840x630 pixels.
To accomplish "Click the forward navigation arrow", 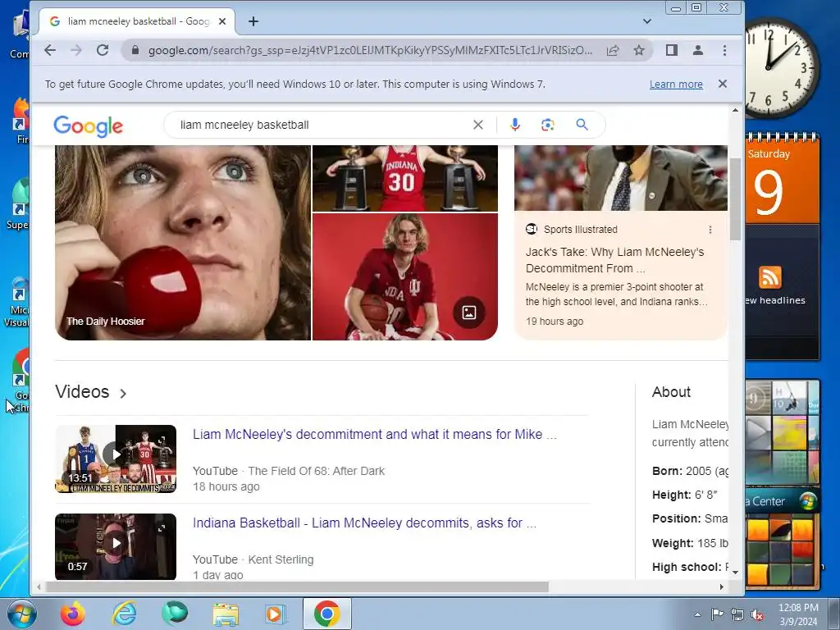I will point(76,50).
